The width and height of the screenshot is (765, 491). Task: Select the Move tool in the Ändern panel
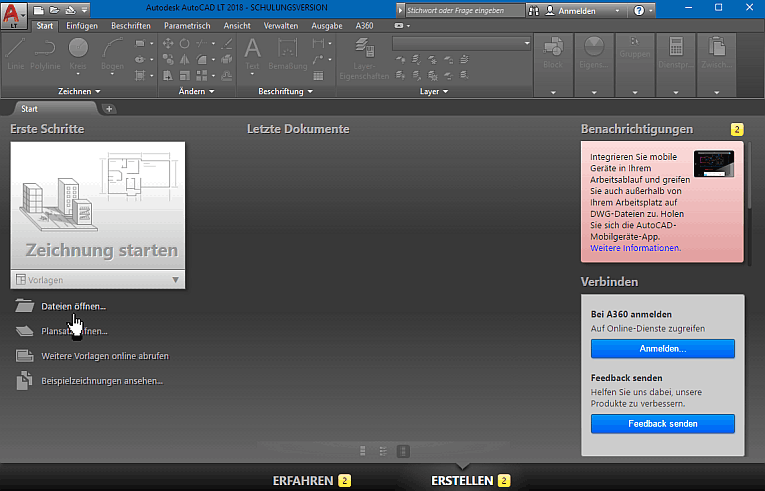[x=168, y=44]
